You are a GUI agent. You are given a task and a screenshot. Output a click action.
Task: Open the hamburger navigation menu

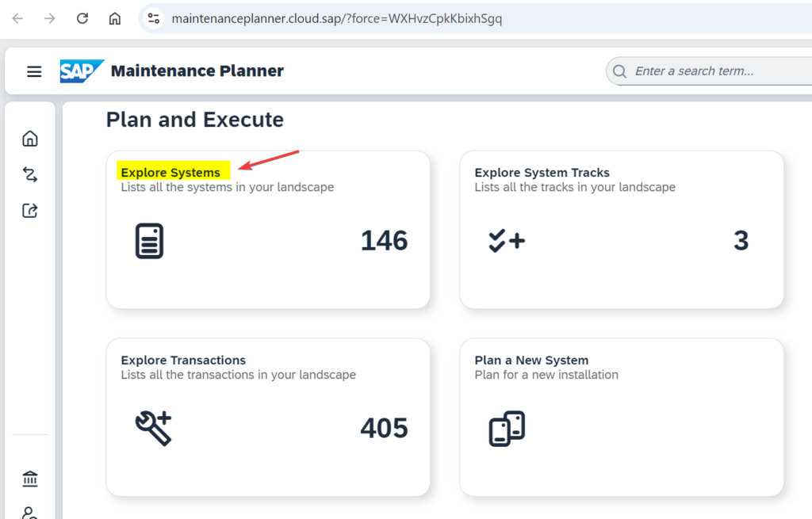tap(34, 71)
